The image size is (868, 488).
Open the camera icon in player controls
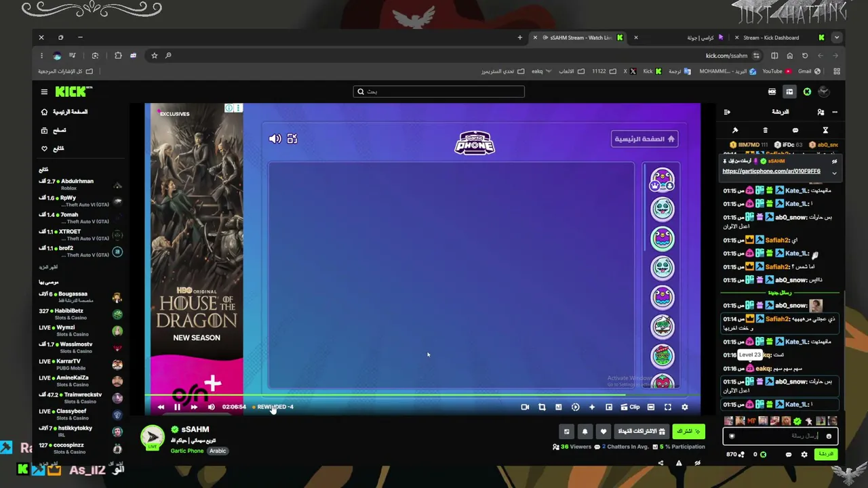click(x=525, y=407)
